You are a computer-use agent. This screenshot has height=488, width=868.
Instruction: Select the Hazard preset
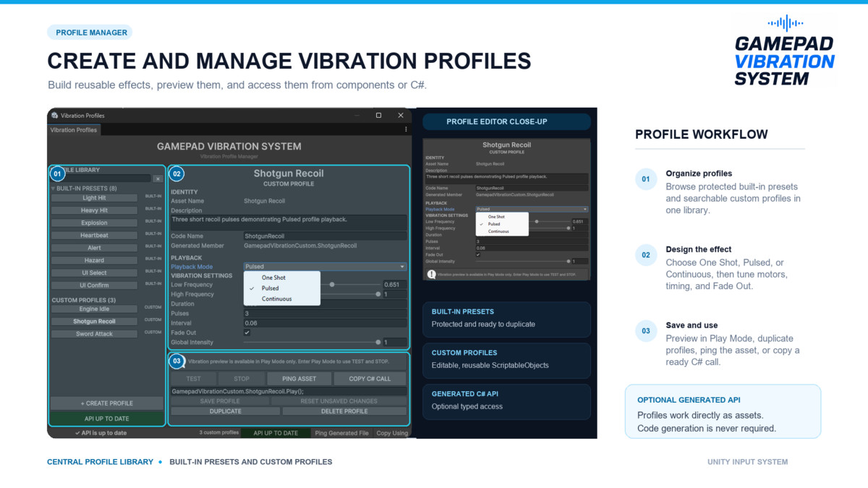coord(94,260)
